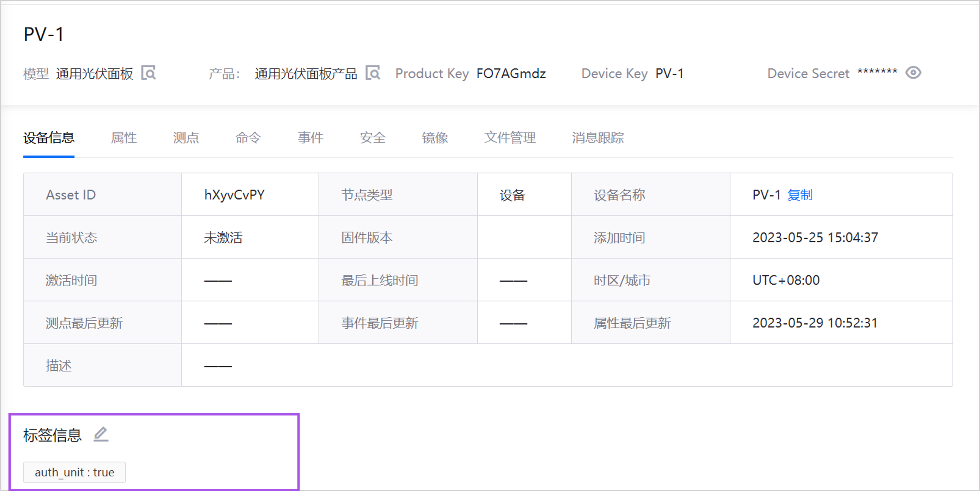This screenshot has width=980, height=491.
Task: Click the PV-1 page title
Action: (x=44, y=34)
